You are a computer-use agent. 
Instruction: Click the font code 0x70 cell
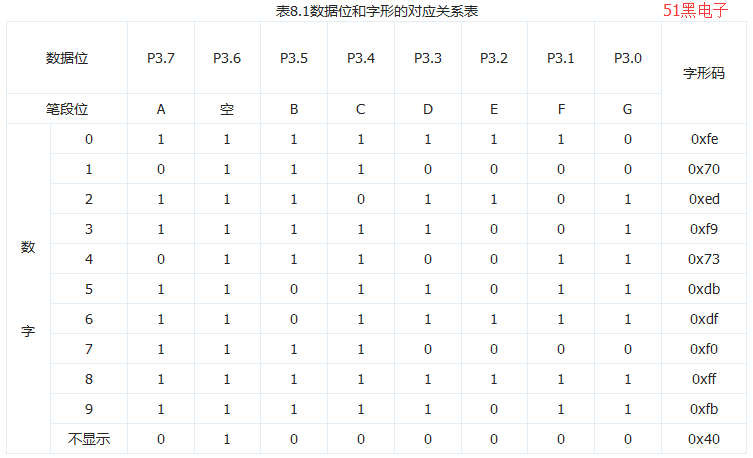(x=704, y=169)
